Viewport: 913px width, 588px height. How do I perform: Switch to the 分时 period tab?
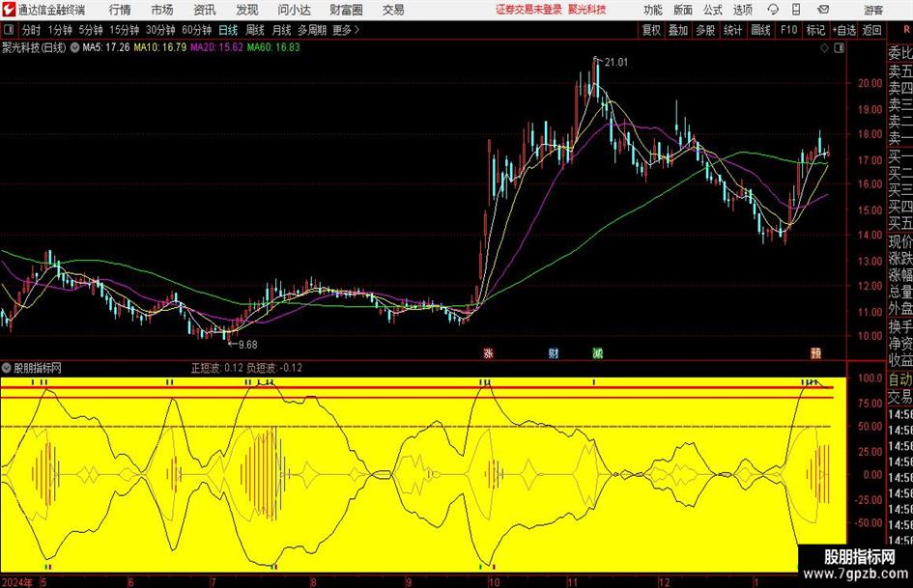click(x=31, y=30)
